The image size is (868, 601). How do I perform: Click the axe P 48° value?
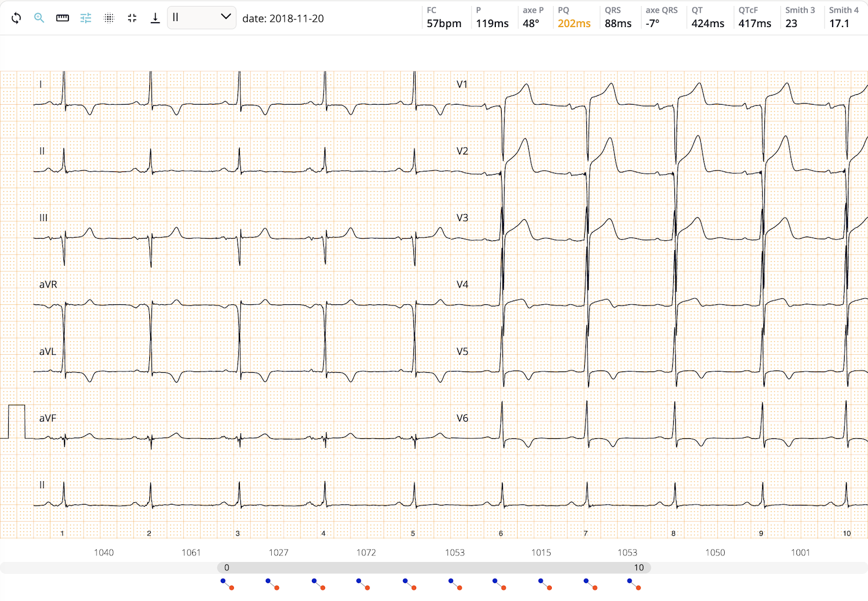[531, 23]
